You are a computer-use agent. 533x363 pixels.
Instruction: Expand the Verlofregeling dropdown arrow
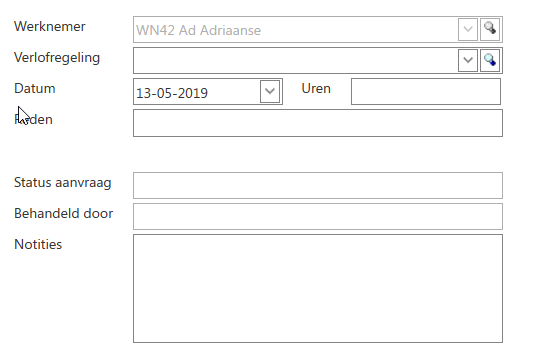tap(468, 60)
